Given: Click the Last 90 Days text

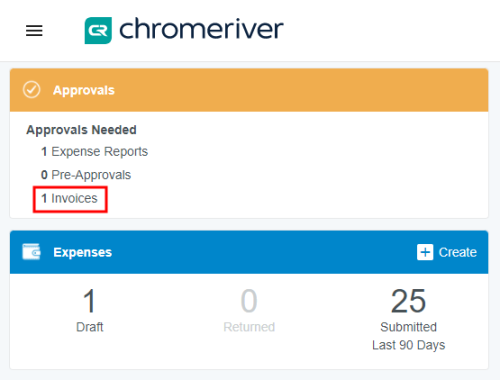Looking at the screenshot, I should click(408, 345).
